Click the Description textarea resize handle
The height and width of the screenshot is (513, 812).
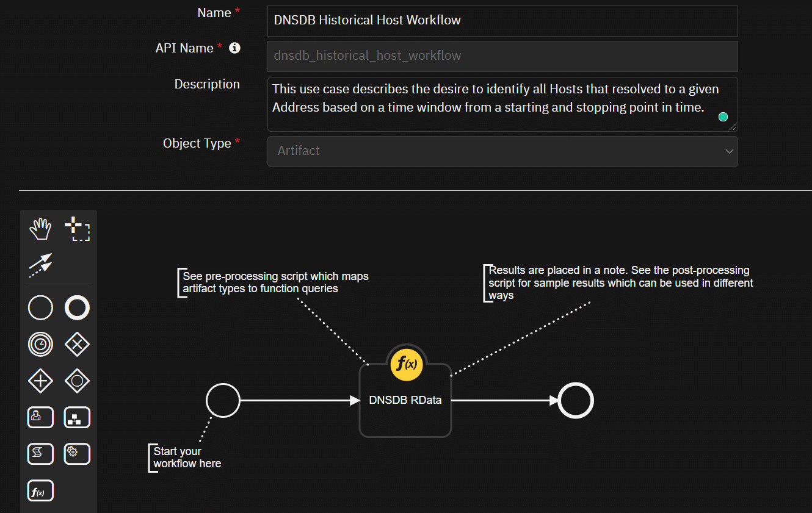pyautogui.click(x=733, y=126)
